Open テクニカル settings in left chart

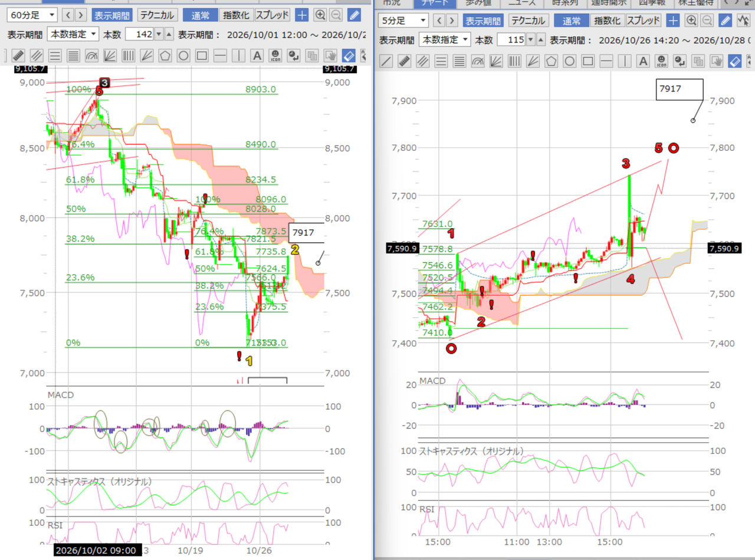click(156, 15)
